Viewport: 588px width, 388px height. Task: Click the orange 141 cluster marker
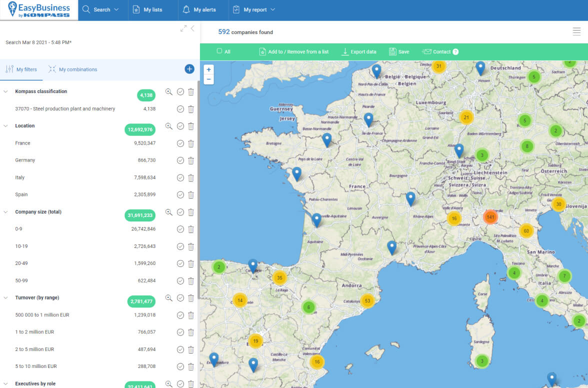(490, 217)
